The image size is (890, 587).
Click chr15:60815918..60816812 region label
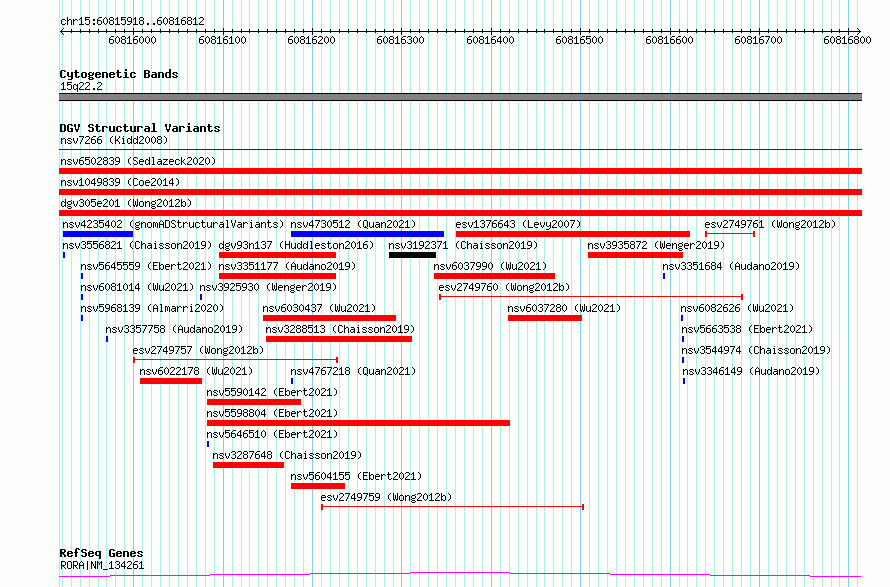(132, 21)
